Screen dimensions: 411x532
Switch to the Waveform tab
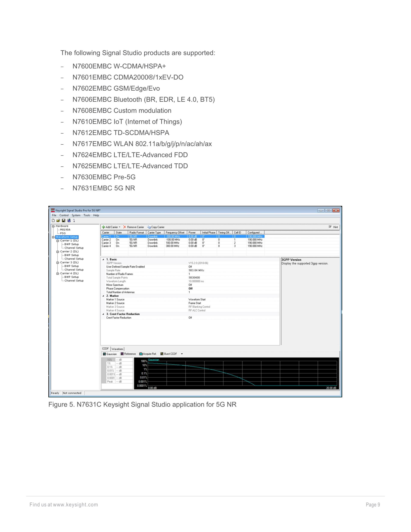pos(117,349)
